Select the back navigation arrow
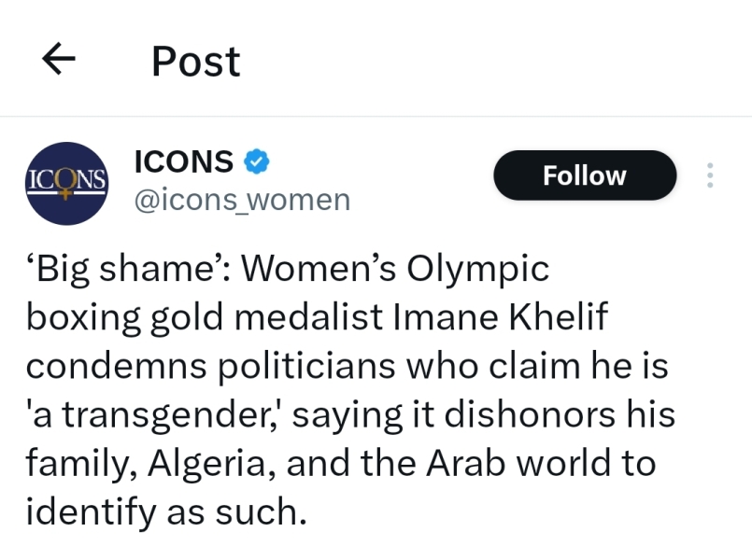 pyautogui.click(x=59, y=59)
